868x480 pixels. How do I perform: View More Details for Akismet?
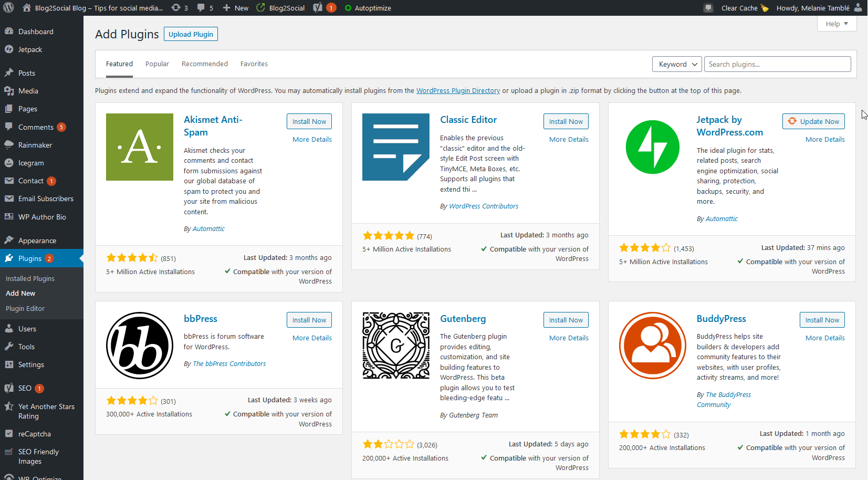[x=312, y=139]
